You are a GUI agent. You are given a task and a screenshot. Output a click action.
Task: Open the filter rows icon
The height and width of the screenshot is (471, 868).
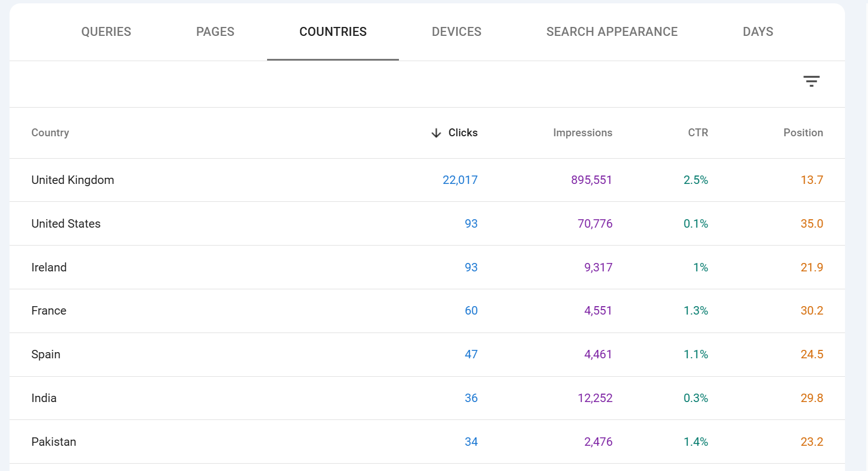click(x=811, y=81)
